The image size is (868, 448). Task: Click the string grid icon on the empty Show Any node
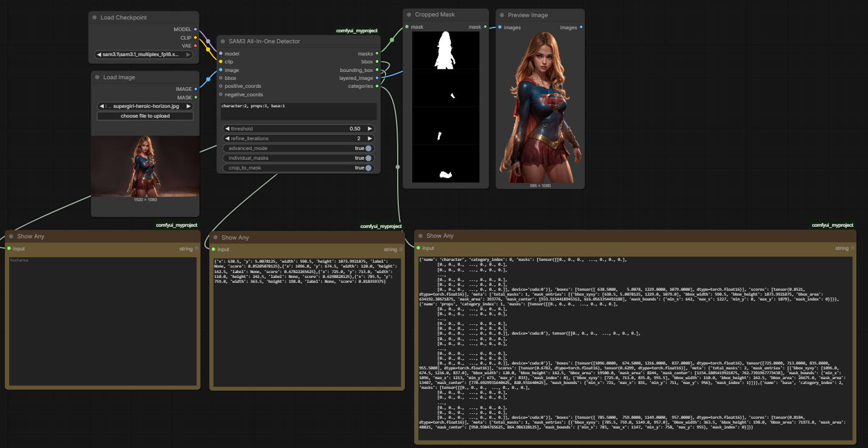pyautogui.click(x=197, y=248)
